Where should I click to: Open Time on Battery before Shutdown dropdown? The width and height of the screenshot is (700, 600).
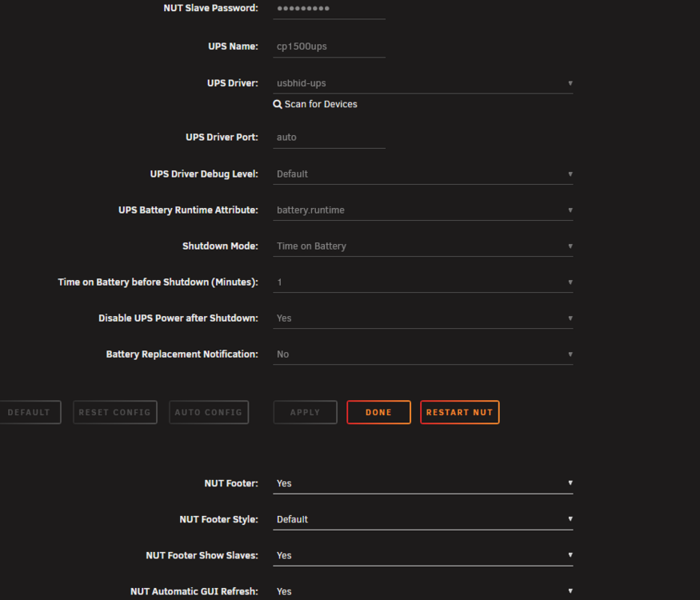coord(422,282)
